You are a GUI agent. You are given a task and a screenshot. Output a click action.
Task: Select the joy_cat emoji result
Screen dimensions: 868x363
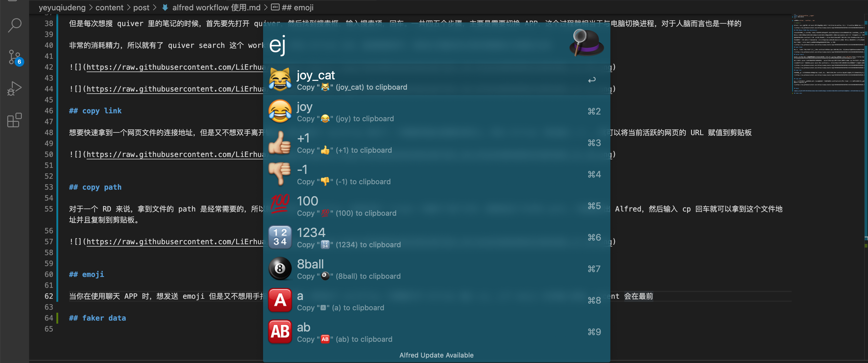tap(436, 80)
